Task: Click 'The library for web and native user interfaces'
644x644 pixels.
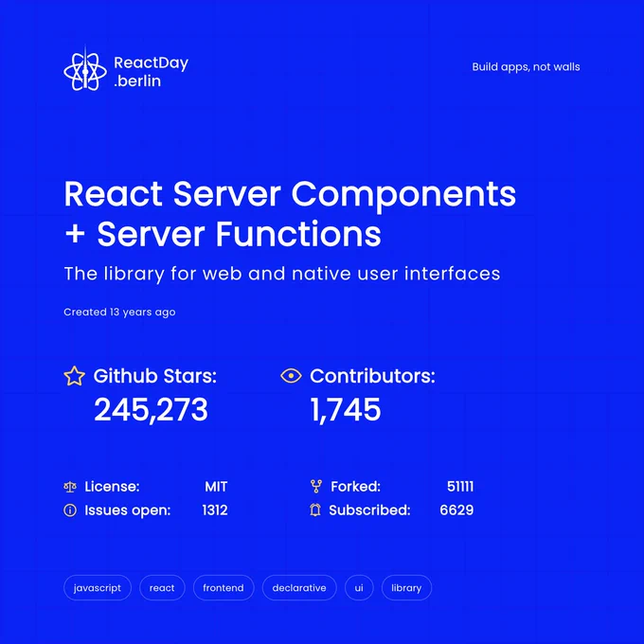Action: pyautogui.click(x=282, y=274)
